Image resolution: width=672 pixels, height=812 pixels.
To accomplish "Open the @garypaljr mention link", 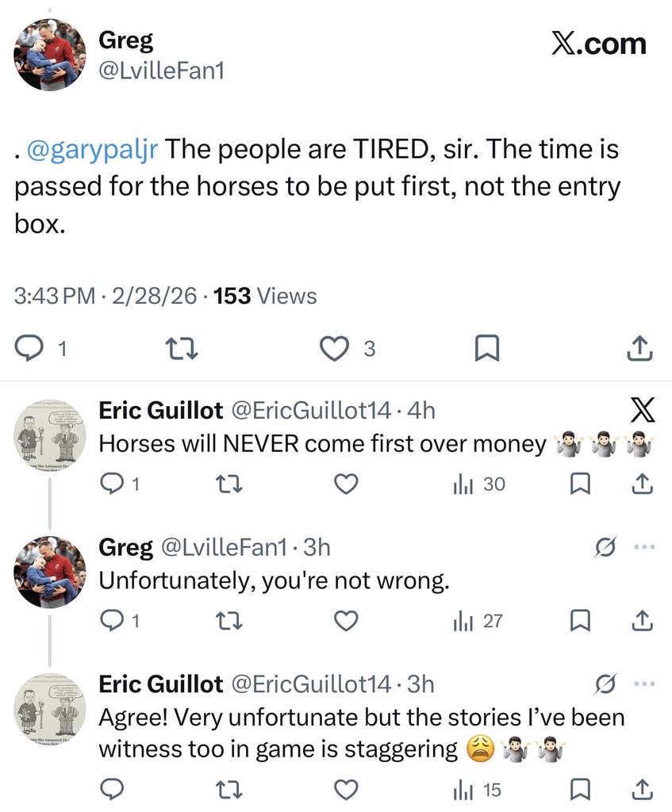I will pyautogui.click(x=92, y=149).
